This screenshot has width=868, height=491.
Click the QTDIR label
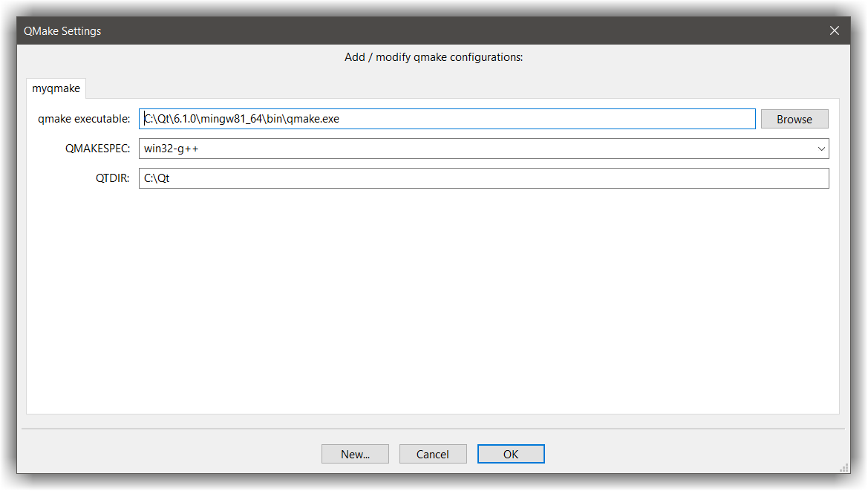coord(112,178)
